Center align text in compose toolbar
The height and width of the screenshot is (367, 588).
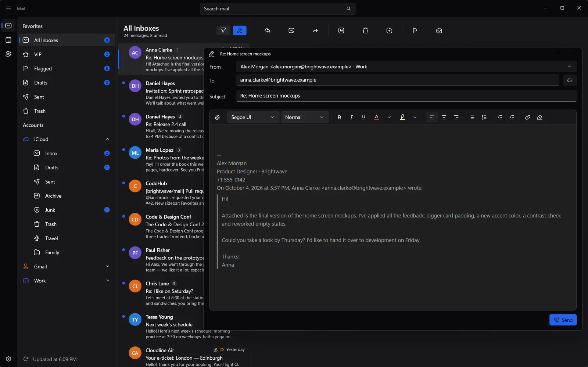tap(444, 117)
